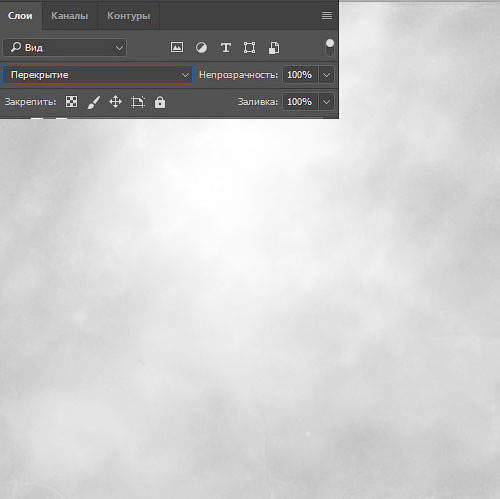
Task: Lock all padlock icon
Action: (x=160, y=102)
